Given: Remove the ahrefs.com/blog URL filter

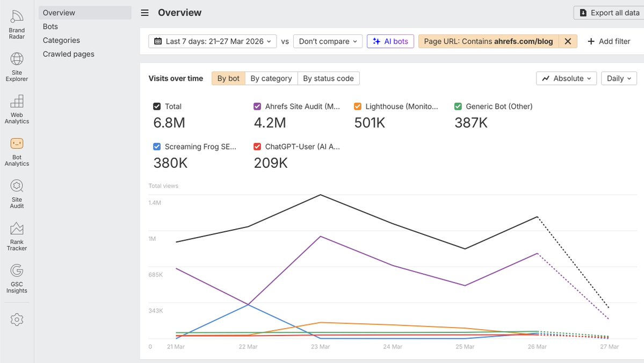Looking at the screenshot, I should 568,41.
